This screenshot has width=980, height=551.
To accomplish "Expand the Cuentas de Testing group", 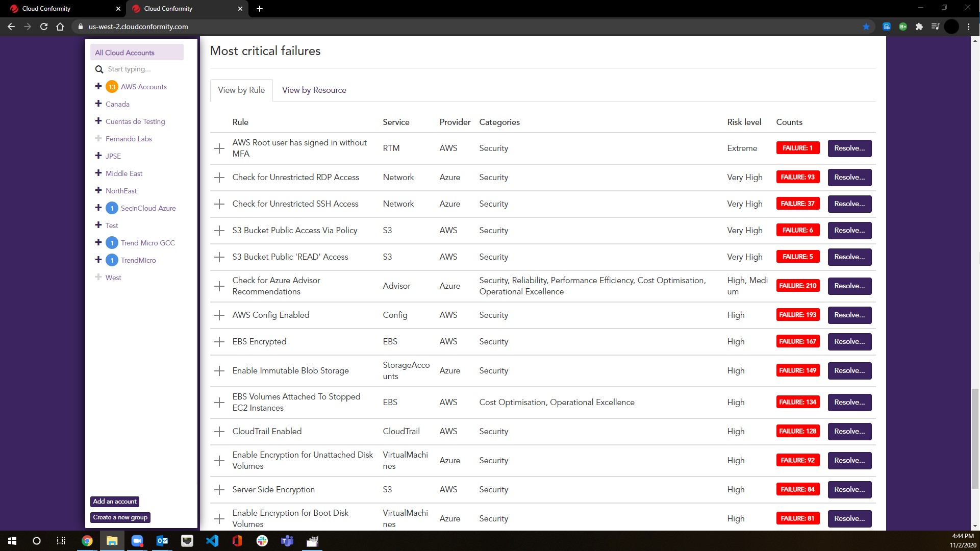I will pos(98,121).
